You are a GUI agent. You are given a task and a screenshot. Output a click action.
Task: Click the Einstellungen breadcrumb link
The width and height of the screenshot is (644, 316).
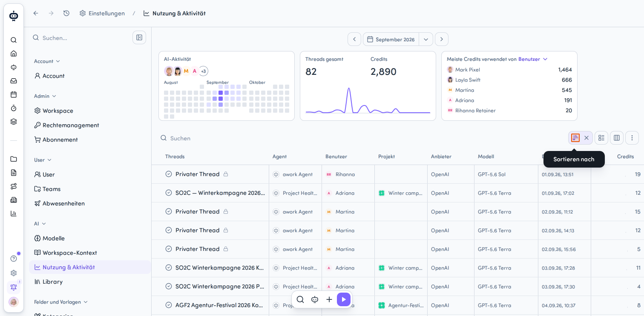102,13
